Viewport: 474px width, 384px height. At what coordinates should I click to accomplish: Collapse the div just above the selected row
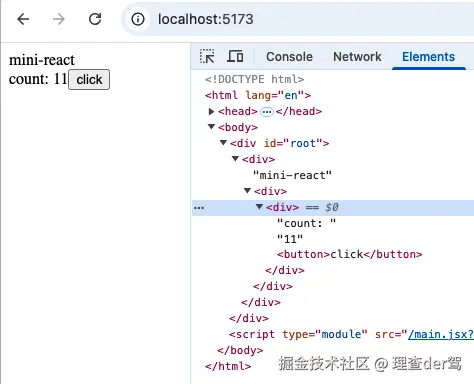(247, 191)
